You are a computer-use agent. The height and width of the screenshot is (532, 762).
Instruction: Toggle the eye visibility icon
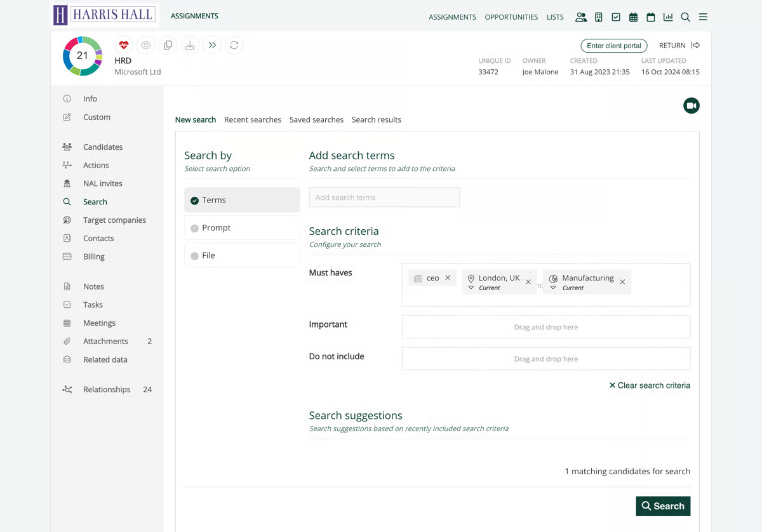(x=146, y=45)
